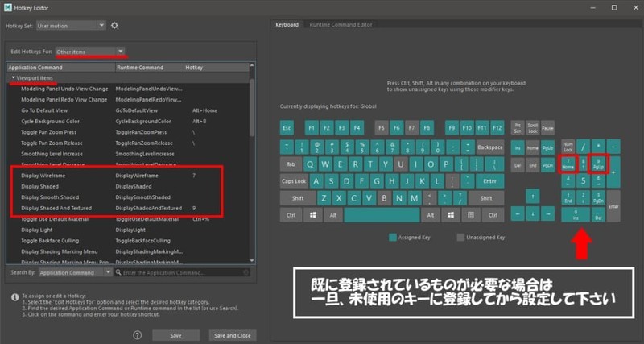Image resolution: width=644 pixels, height=344 pixels.
Task: Click the Esc key on virtual keyboard
Action: pyautogui.click(x=287, y=128)
